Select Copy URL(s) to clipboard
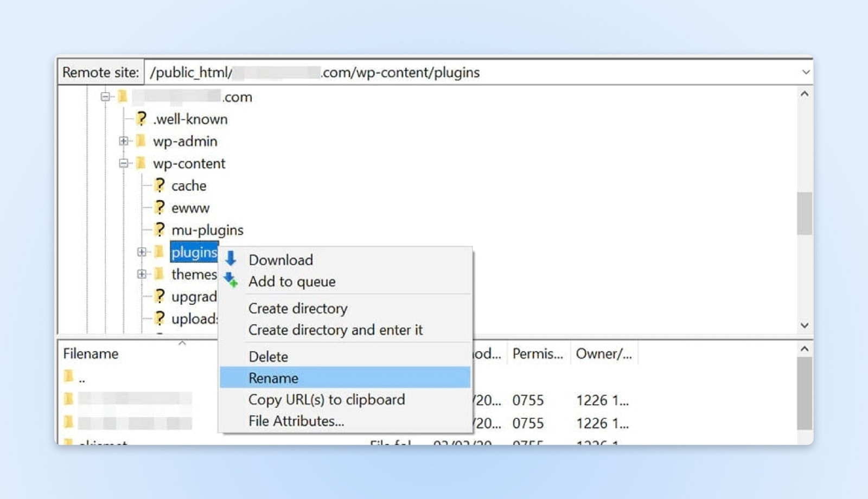 [326, 400]
